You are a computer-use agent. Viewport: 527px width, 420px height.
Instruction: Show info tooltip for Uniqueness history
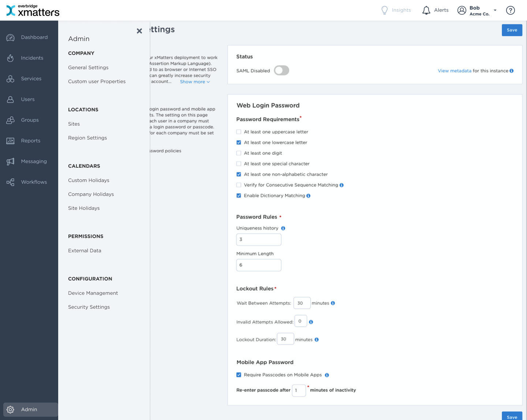pyautogui.click(x=283, y=228)
